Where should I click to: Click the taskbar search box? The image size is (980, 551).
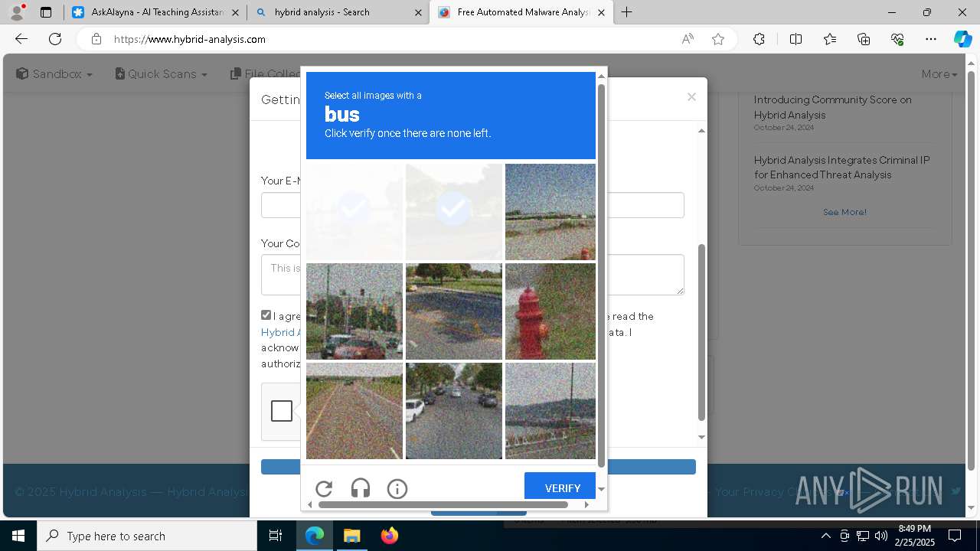click(x=147, y=536)
